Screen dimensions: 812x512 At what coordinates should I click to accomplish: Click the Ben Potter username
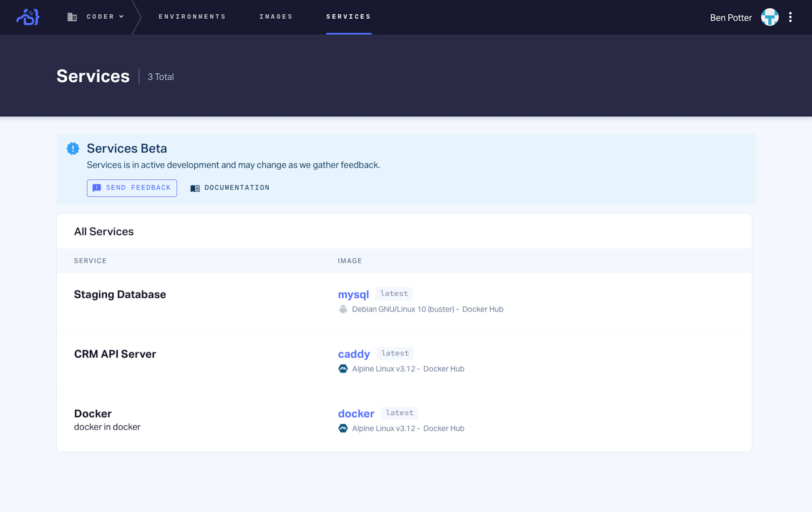point(731,18)
